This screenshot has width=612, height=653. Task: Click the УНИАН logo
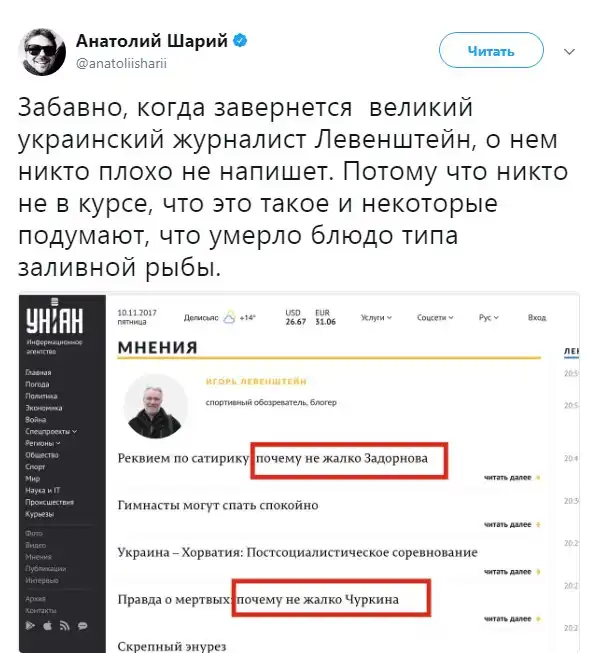pyautogui.click(x=55, y=318)
